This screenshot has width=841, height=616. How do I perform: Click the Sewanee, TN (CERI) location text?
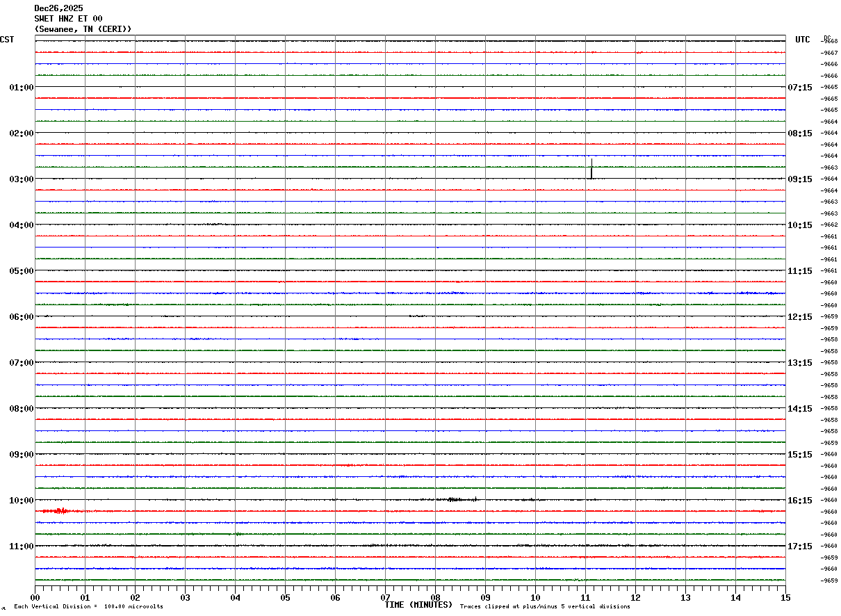click(x=83, y=29)
